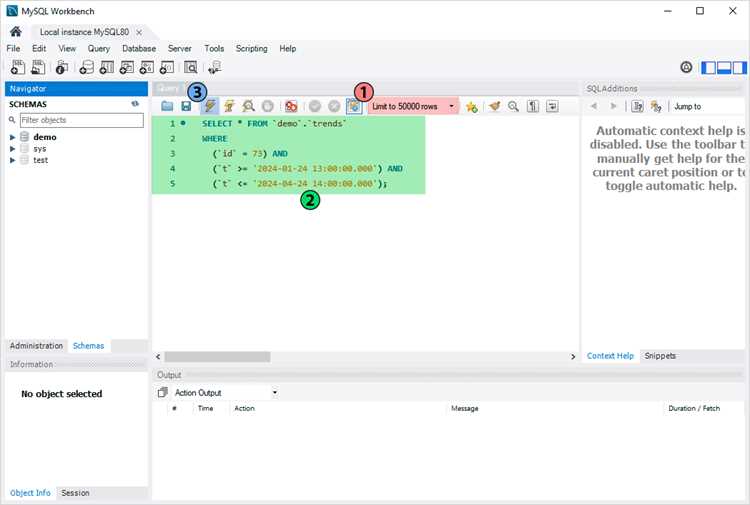Screen dimensions: 750x505
Task: Open find panel magnifier icon
Action: [513, 106]
